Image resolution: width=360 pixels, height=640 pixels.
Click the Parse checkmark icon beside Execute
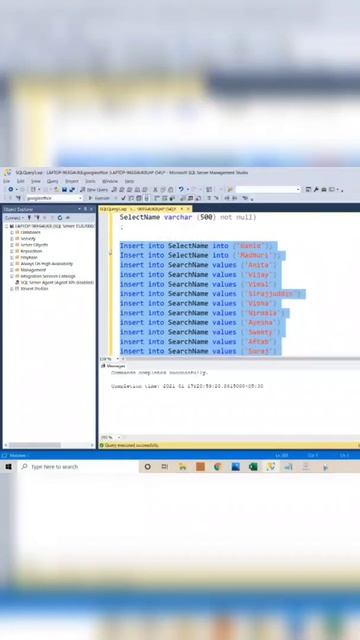[x=124, y=198]
